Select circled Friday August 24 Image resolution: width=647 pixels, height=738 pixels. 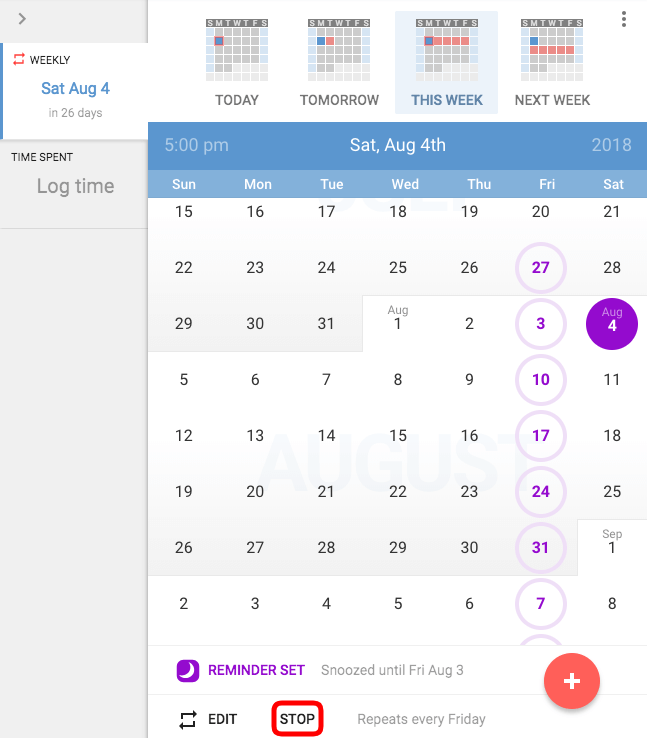pos(541,492)
